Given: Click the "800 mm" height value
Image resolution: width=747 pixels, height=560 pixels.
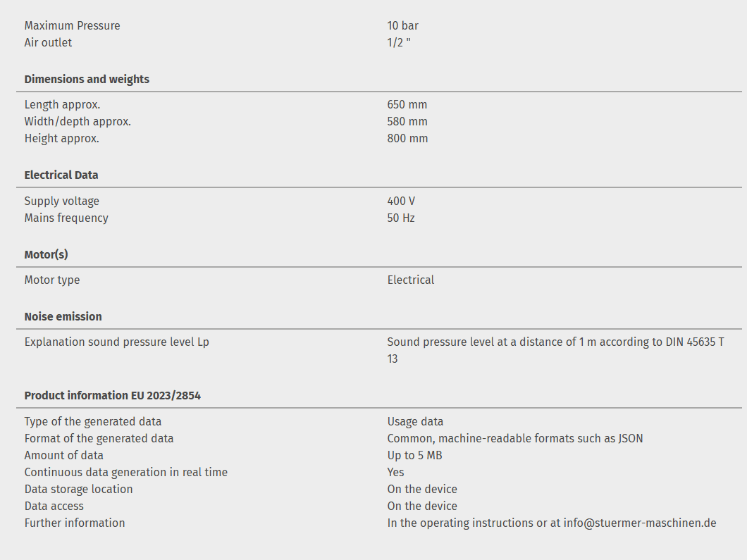Looking at the screenshot, I should tap(407, 138).
